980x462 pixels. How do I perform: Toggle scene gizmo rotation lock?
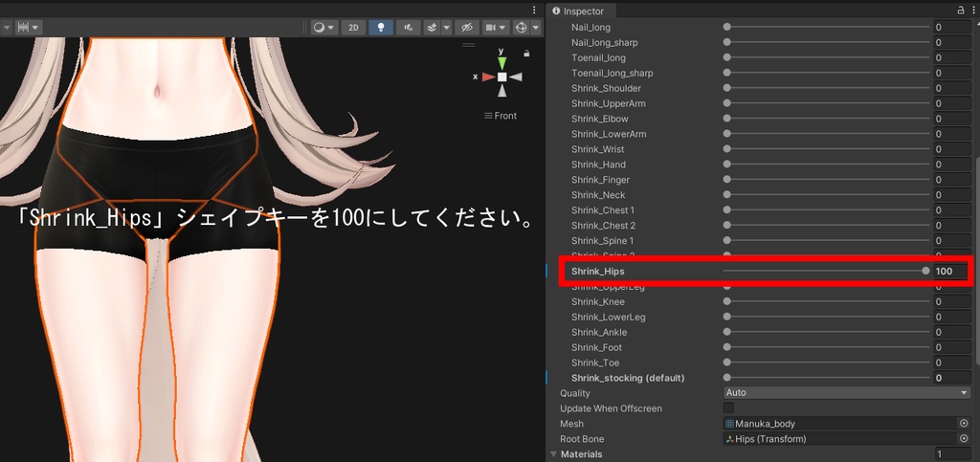(x=526, y=54)
